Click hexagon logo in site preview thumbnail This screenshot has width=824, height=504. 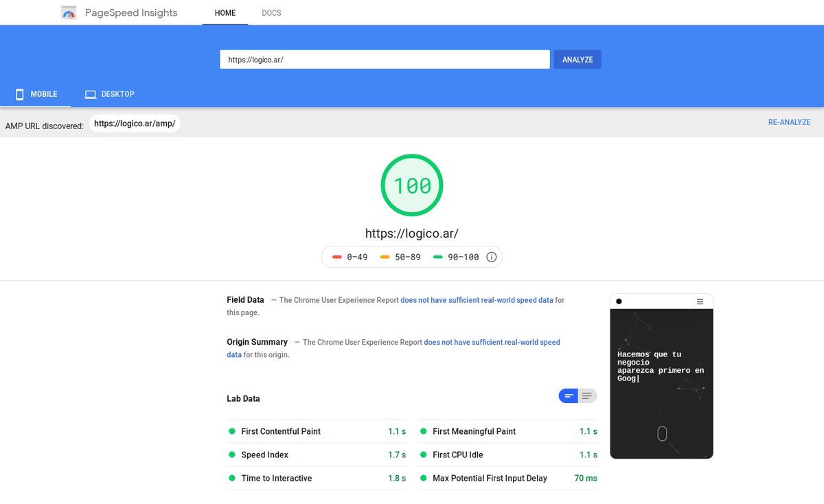pyautogui.click(x=619, y=301)
